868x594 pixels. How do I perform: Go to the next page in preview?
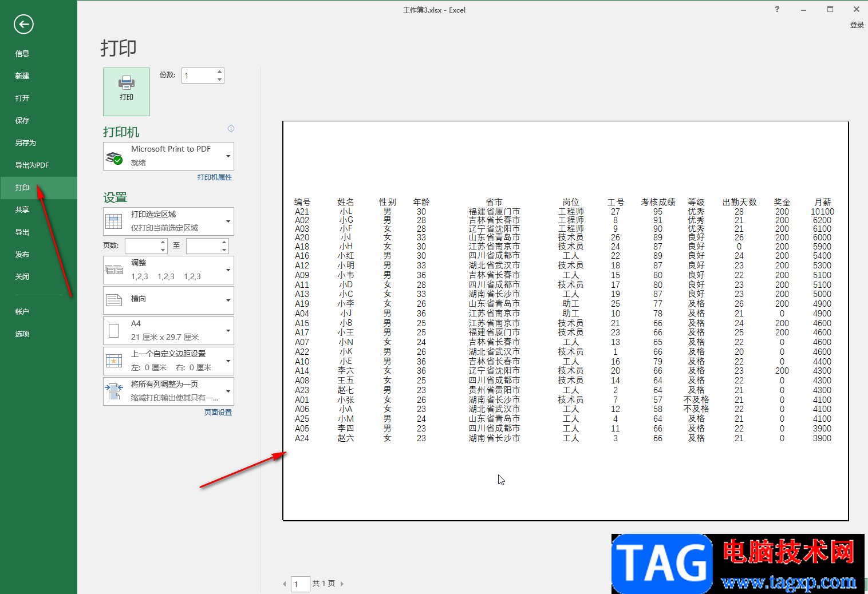(342, 584)
